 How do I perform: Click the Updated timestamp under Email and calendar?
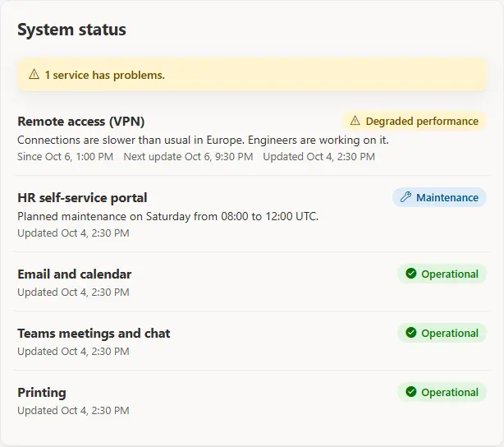point(73,292)
